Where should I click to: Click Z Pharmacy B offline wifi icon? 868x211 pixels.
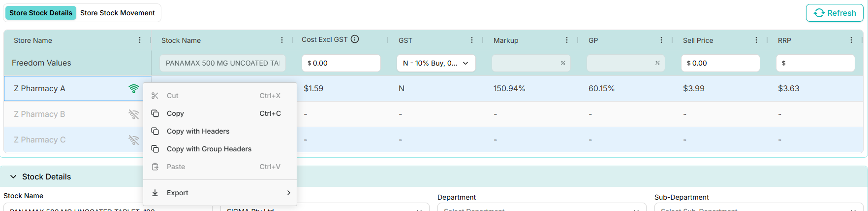133,114
